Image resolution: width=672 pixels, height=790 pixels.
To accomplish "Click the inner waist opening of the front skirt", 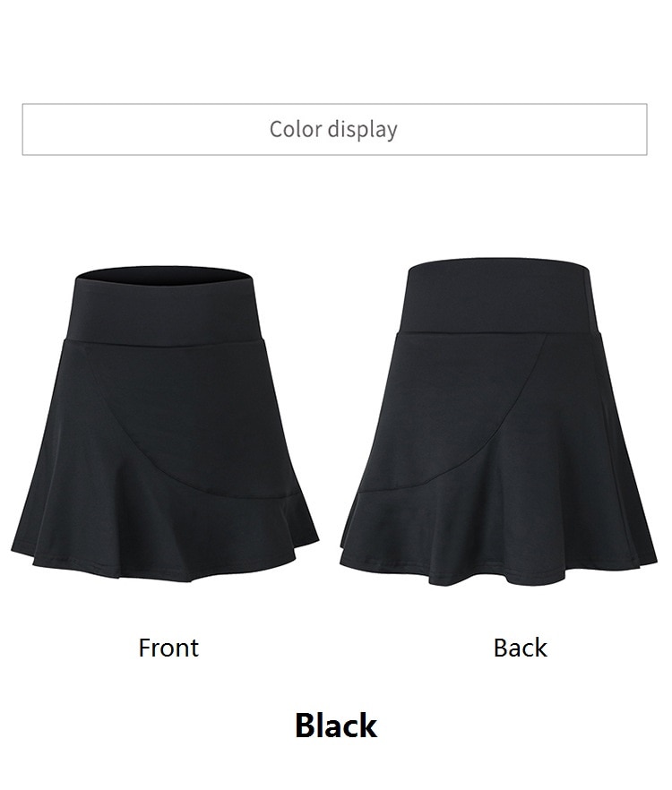I will (x=164, y=276).
